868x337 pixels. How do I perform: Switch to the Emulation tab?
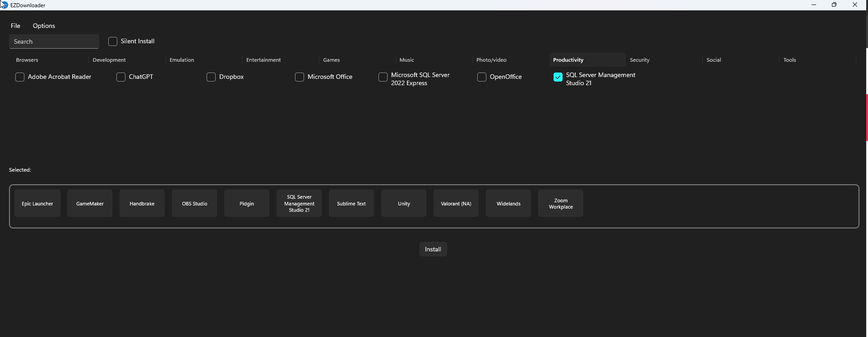(x=204, y=60)
